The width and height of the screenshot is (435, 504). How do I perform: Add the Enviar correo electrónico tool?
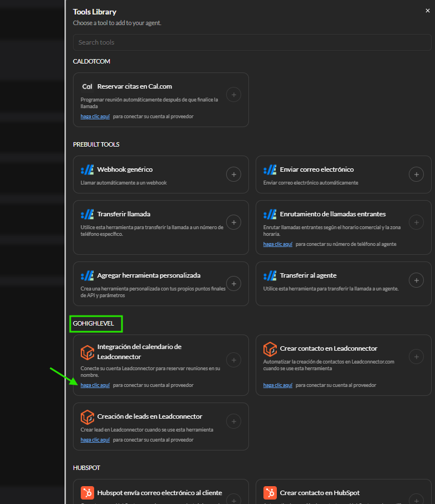pyautogui.click(x=417, y=174)
